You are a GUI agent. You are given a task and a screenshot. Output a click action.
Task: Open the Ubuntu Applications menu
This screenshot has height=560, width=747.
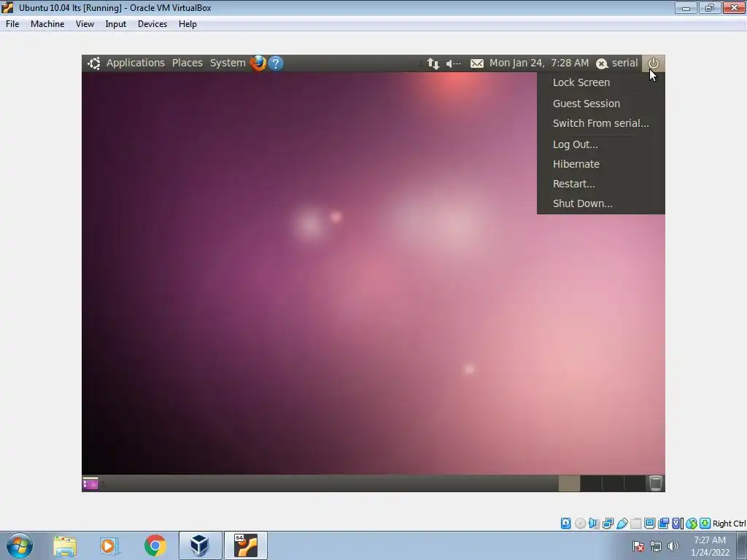pyautogui.click(x=135, y=63)
